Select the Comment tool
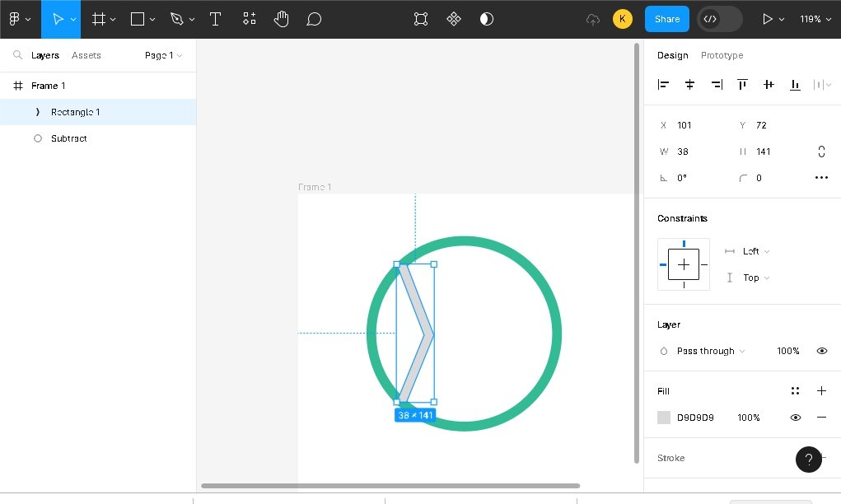 point(314,19)
